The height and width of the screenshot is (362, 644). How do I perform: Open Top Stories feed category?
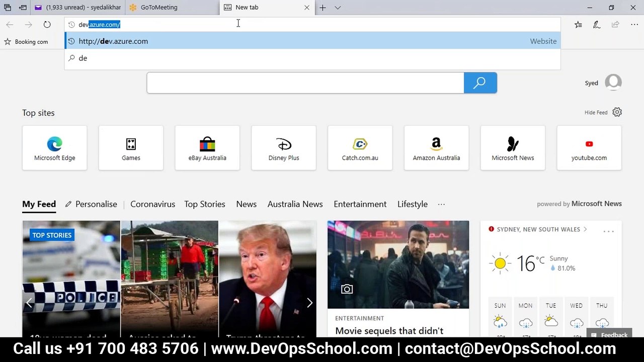tap(205, 204)
